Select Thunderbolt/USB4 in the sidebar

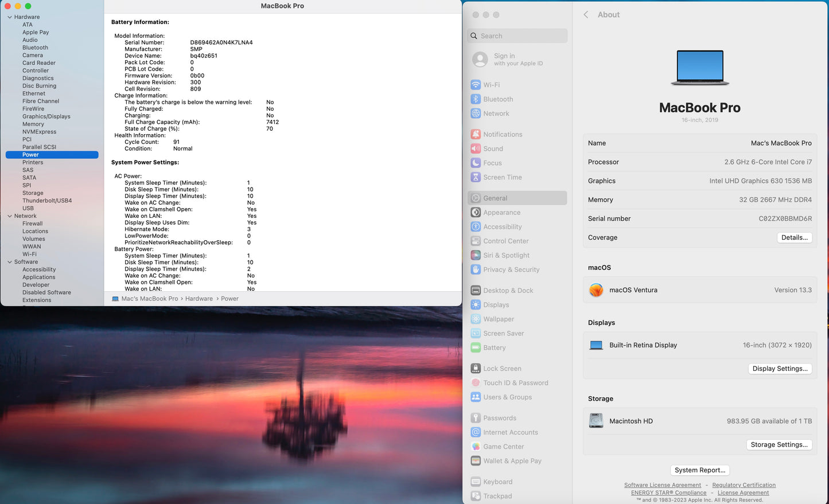coord(47,201)
